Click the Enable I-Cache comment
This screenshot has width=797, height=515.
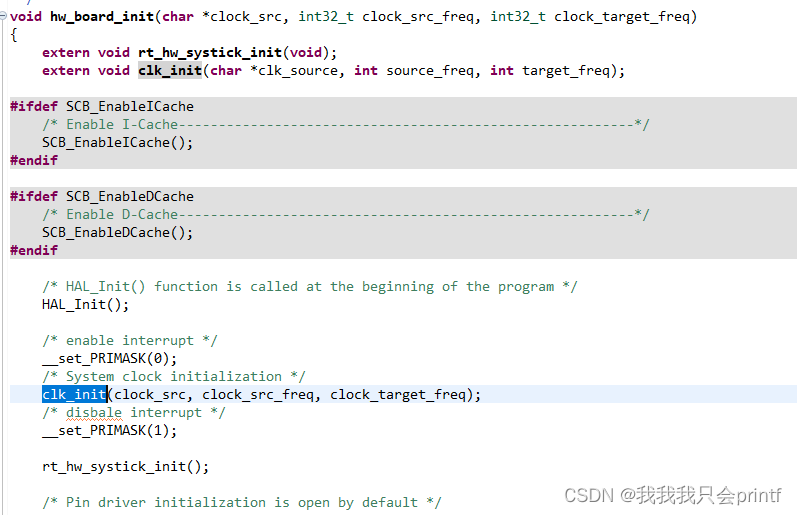point(346,125)
